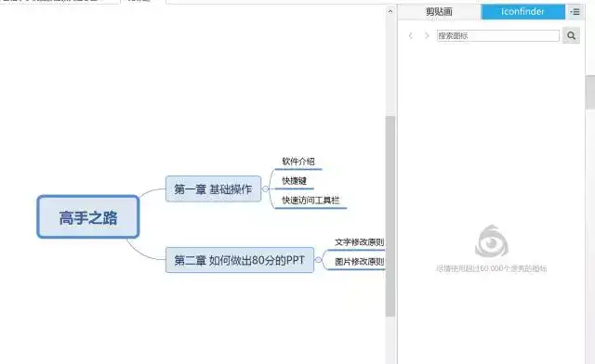This screenshot has height=364, width=595.
Task: Click the canvas scrollbar up arrow
Action: [x=390, y=11]
